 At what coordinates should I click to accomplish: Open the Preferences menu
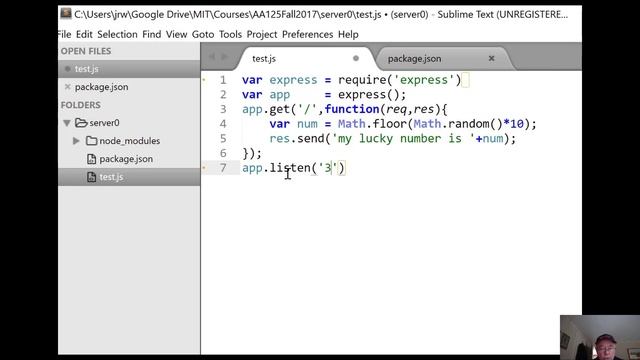click(307, 34)
